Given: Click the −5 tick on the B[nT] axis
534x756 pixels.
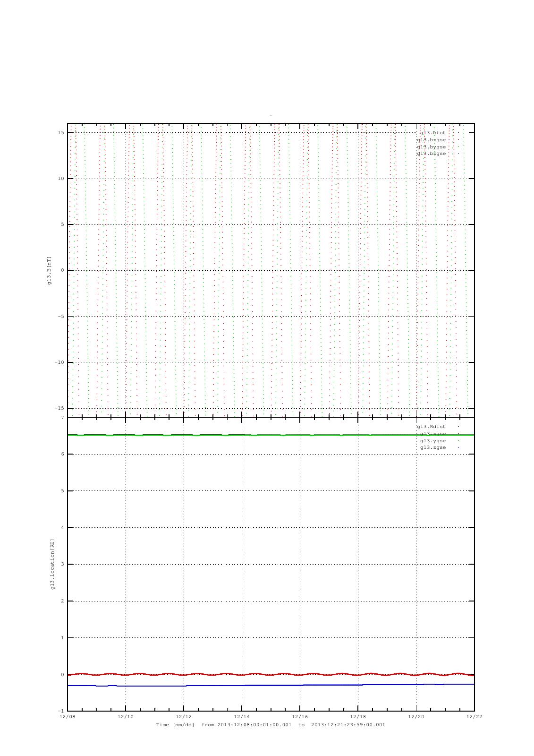Looking at the screenshot, I should [x=61, y=316].
